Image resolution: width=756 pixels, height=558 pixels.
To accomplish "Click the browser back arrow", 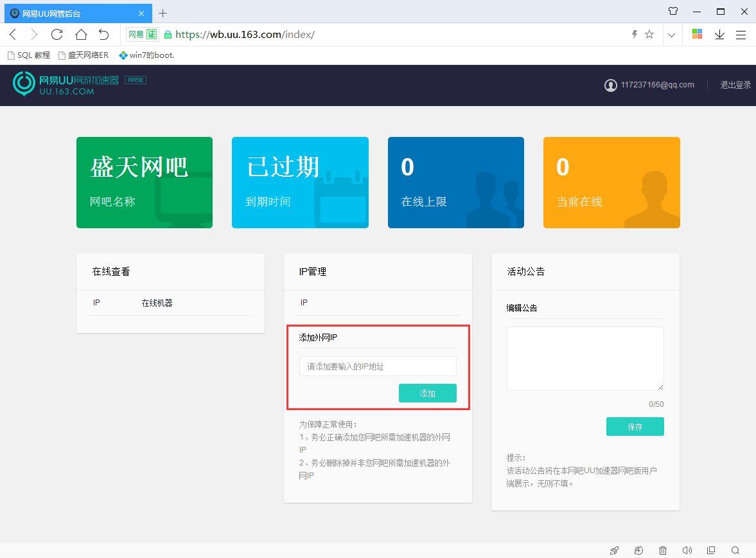I will tap(13, 35).
